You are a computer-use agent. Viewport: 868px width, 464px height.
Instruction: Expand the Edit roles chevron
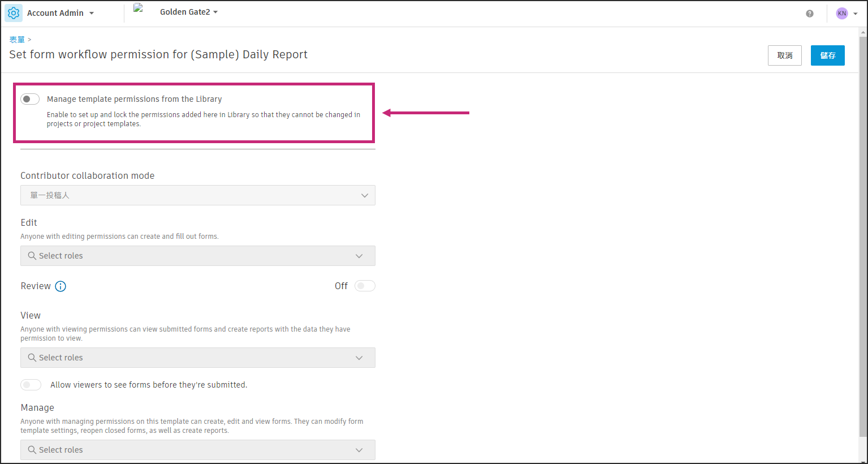click(x=359, y=256)
